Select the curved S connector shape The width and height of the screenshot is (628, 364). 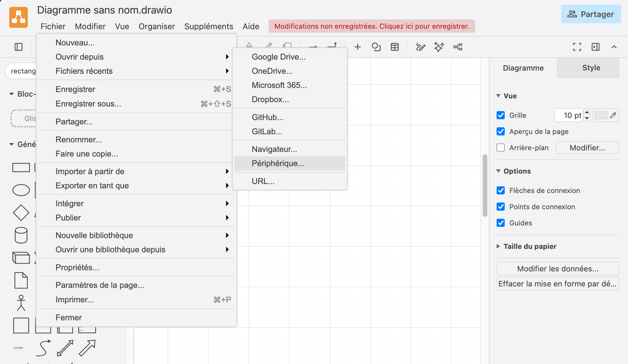tap(43, 348)
